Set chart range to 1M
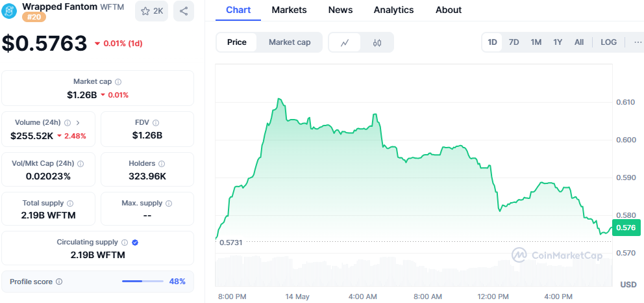Viewport: 644px width, 303px height. coord(536,42)
